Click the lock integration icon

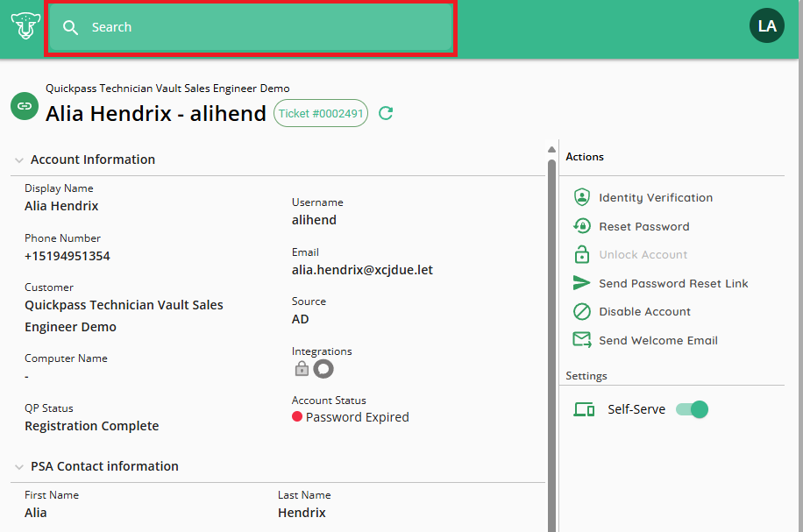pos(302,369)
